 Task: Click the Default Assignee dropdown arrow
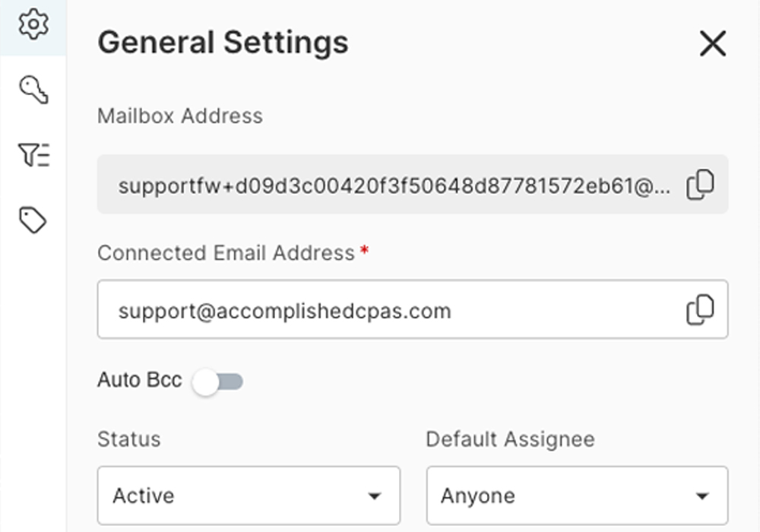pyautogui.click(x=701, y=496)
